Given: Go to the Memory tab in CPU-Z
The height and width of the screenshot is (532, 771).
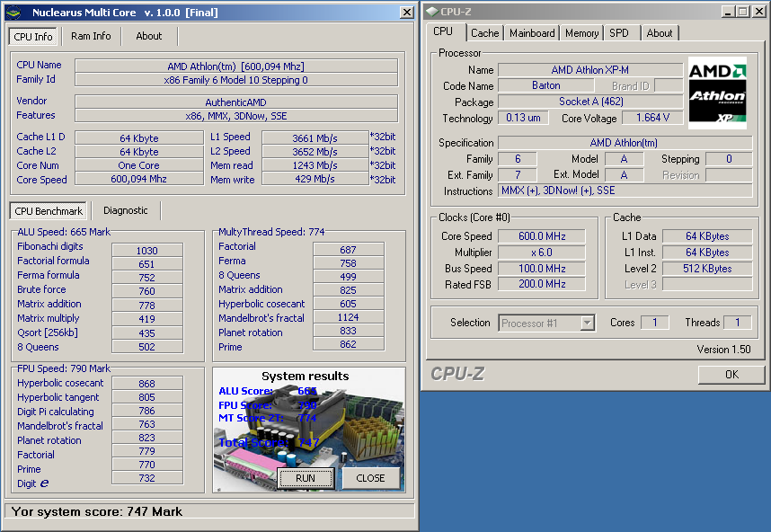Looking at the screenshot, I should [581, 33].
